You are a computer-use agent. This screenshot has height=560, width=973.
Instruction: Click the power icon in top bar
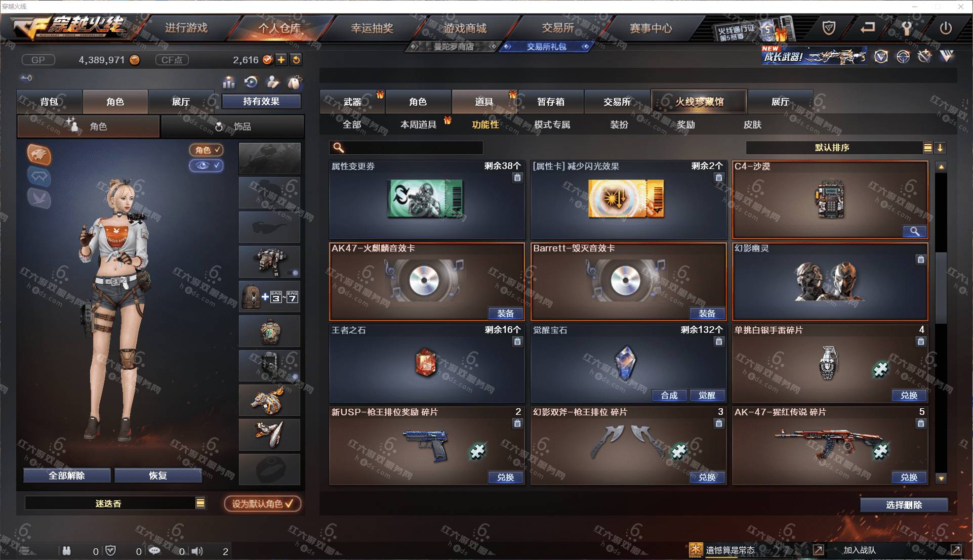click(945, 28)
